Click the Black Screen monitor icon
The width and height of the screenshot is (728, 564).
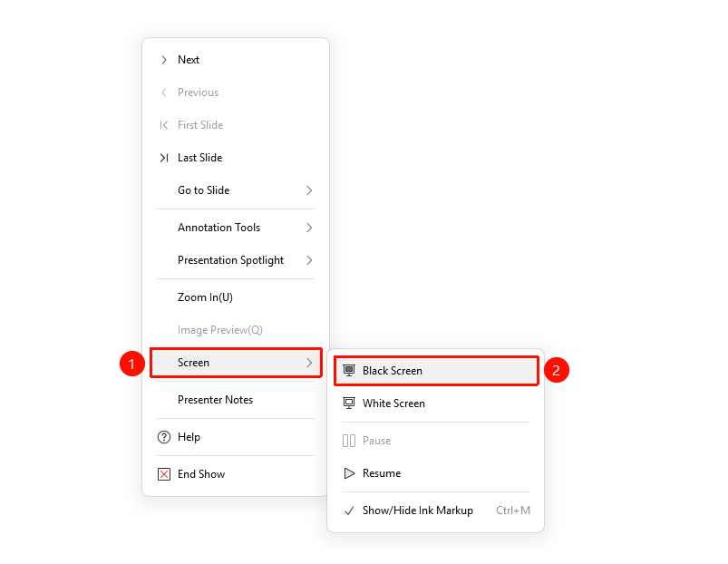(x=349, y=371)
